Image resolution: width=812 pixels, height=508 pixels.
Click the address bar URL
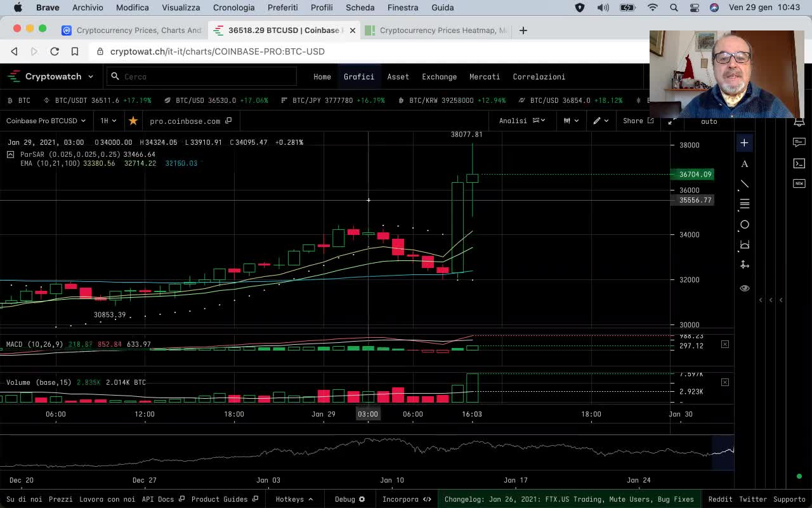[x=217, y=51]
